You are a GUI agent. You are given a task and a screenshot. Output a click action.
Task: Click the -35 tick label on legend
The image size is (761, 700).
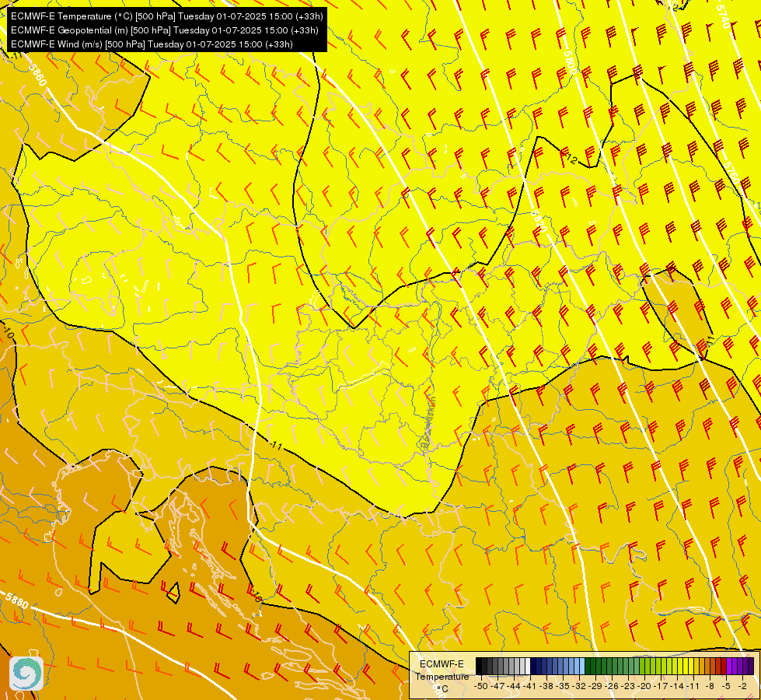[563, 687]
